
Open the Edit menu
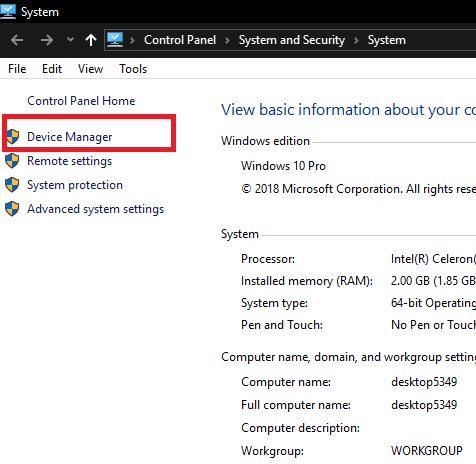tap(52, 69)
